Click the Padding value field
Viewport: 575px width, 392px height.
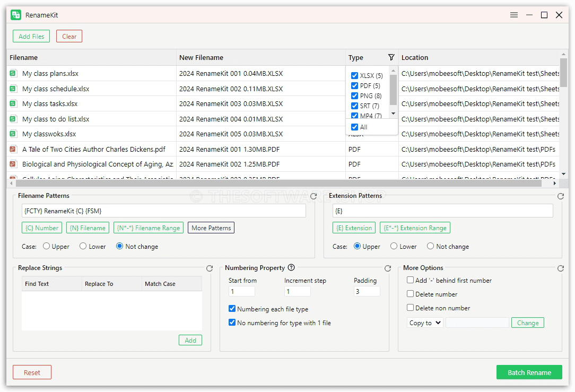pos(367,292)
